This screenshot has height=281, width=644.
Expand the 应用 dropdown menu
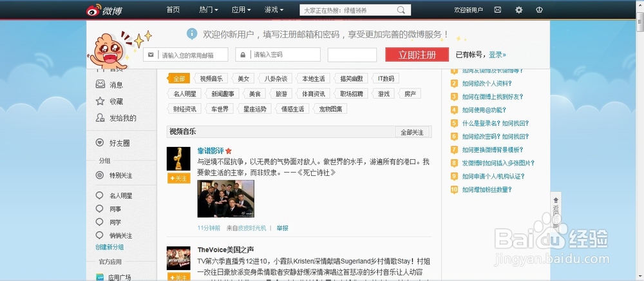[241, 10]
